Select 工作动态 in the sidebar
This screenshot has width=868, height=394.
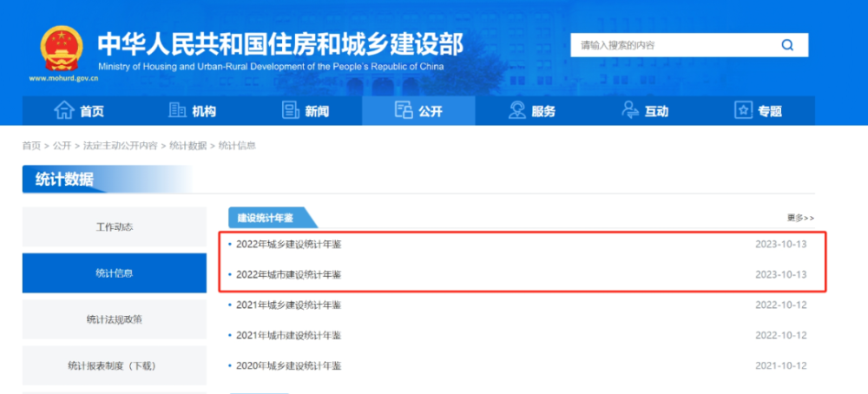115,227
